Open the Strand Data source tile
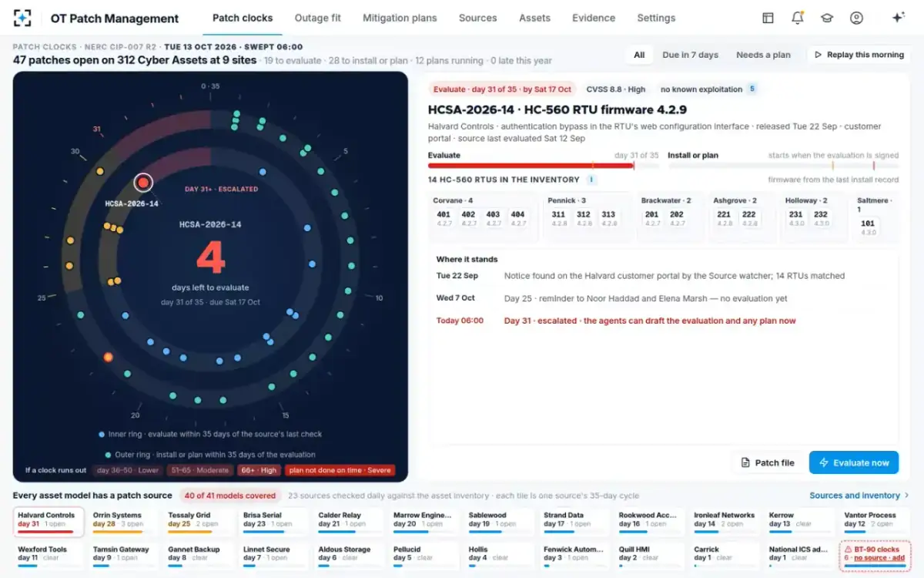924x578 pixels. pyautogui.click(x=574, y=521)
